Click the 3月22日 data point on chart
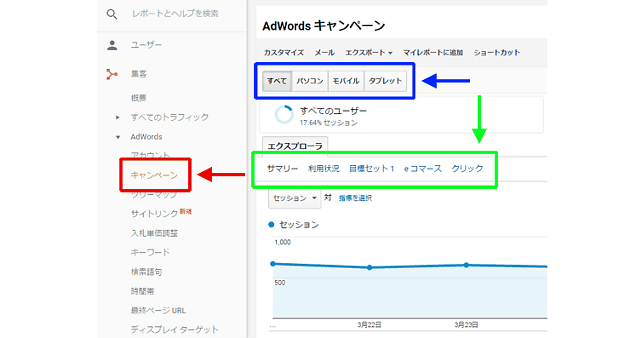 coord(370,267)
